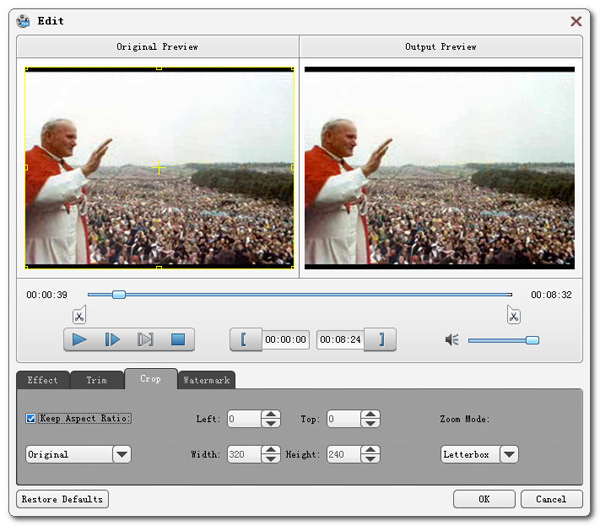Click the right-middle crop handle in Original Preview

click(293, 168)
